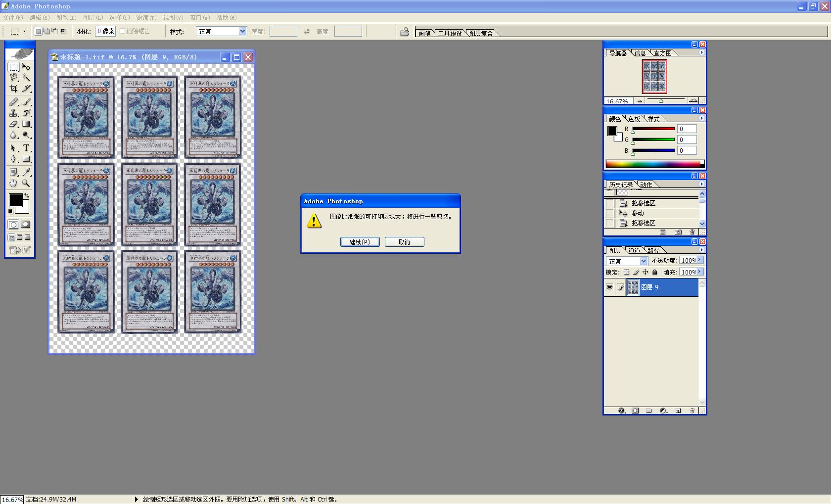Viewport: 831px width, 504px height.
Task: Toggle lock transparent pixels in Layers panel
Action: click(x=626, y=272)
